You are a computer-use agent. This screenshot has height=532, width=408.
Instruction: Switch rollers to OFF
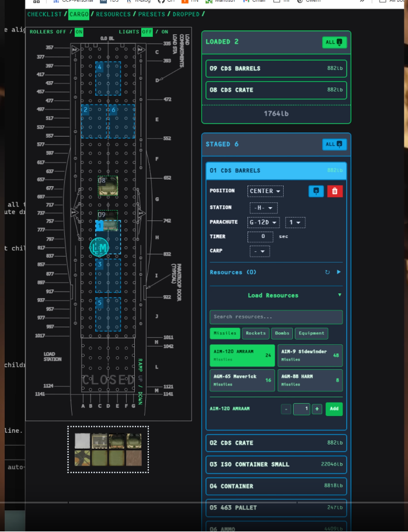(61, 32)
